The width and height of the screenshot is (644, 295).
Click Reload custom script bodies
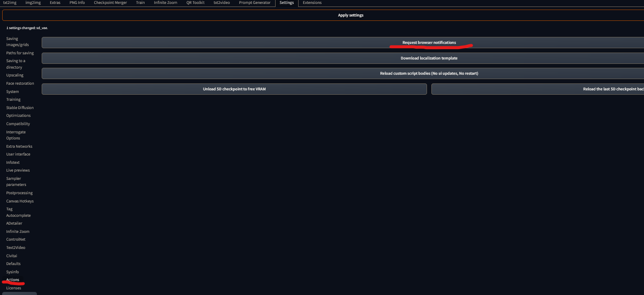pyautogui.click(x=429, y=73)
